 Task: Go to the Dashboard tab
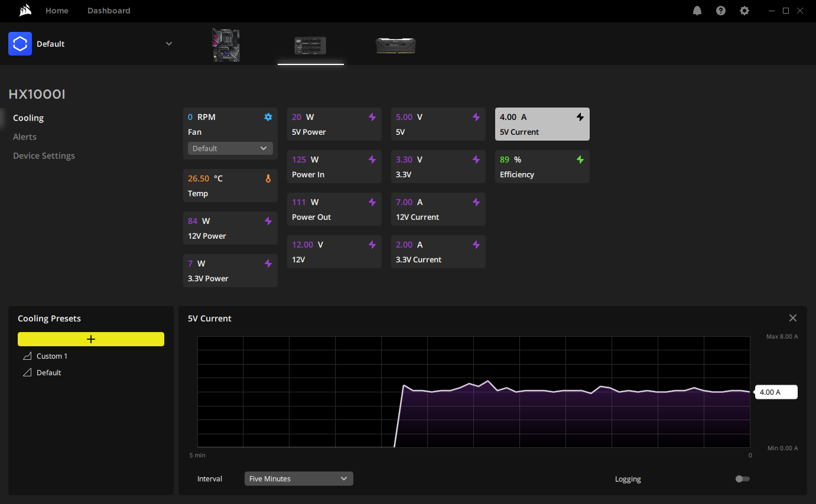(x=109, y=11)
